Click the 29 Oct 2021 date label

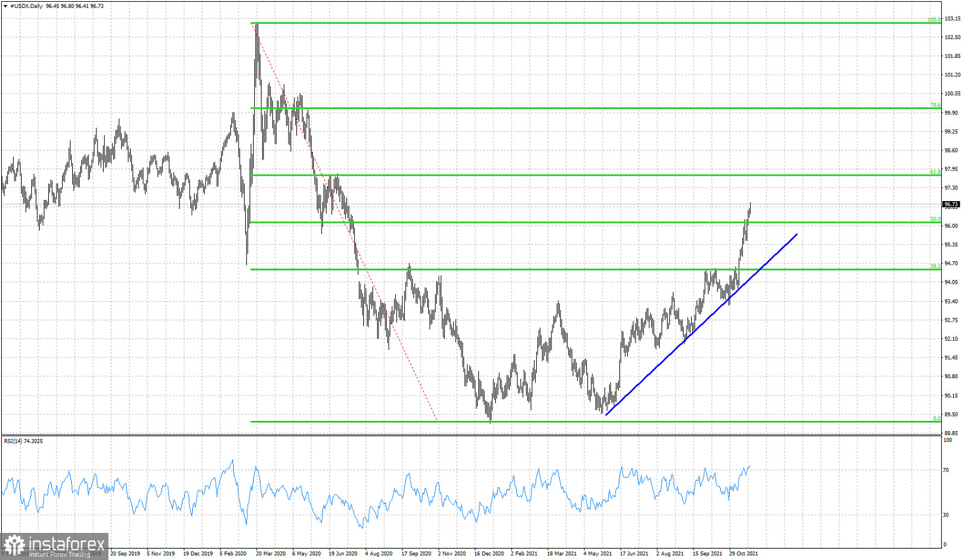pos(743,554)
